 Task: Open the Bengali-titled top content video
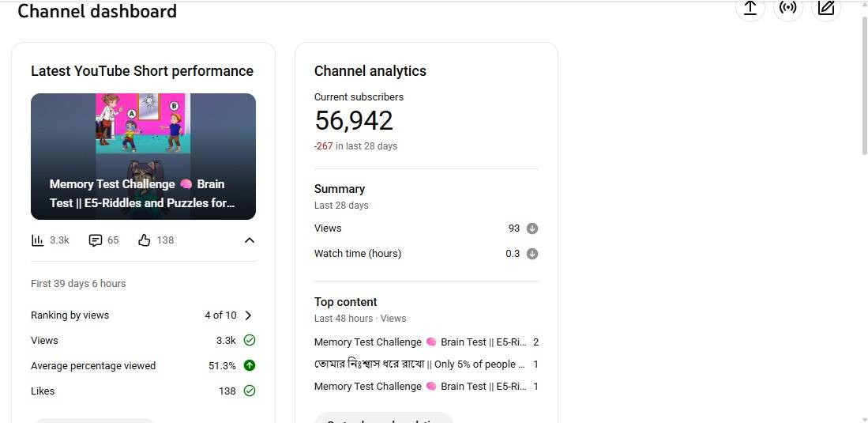coord(419,364)
